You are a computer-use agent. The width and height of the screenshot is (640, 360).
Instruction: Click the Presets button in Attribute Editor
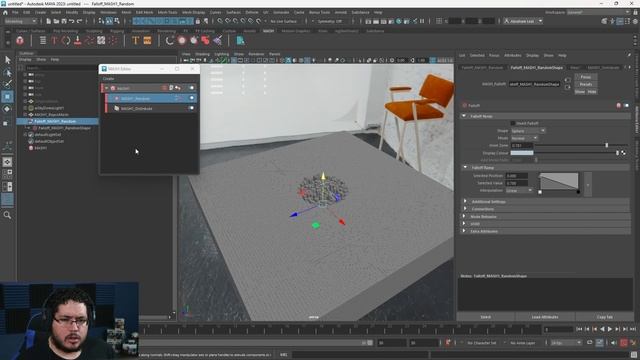[586, 84]
